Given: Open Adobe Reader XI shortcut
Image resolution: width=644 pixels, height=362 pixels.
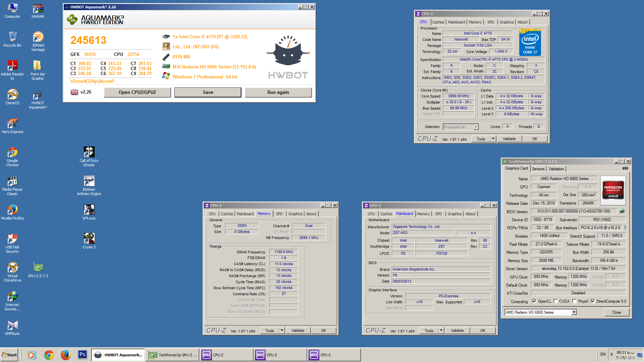Looking at the screenshot, I should (x=12, y=70).
